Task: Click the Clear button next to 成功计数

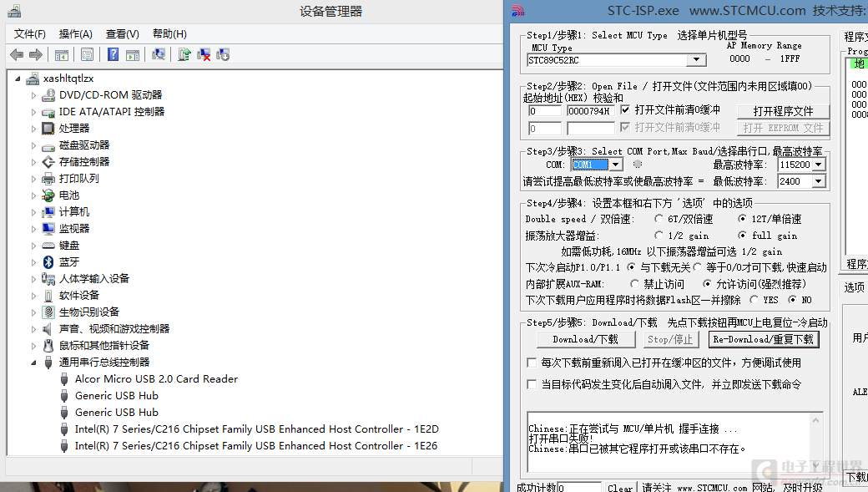Action: [x=620, y=488]
